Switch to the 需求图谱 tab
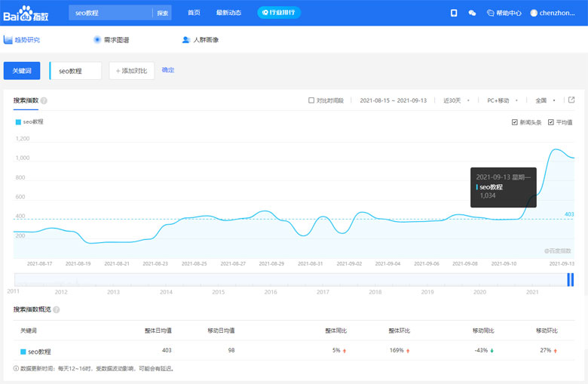Viewport: 588px width, 384px height. [x=111, y=40]
